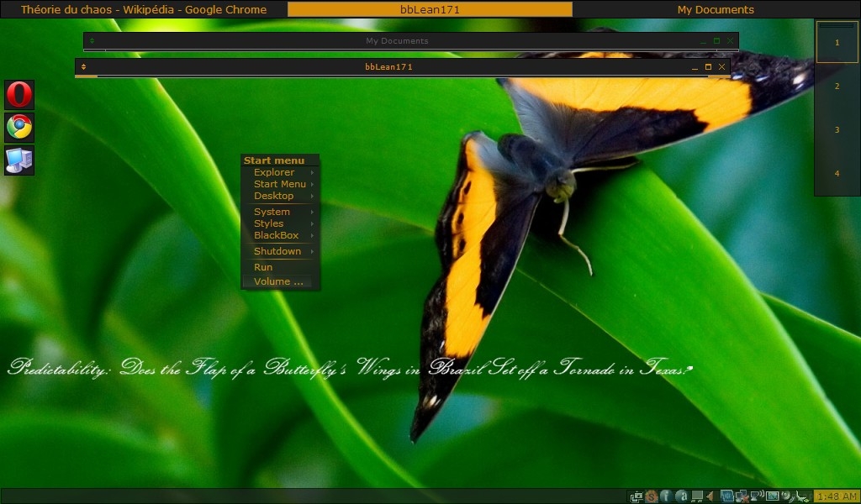861x504 pixels.
Task: Click the display picture tray icon
Action: 772,496
